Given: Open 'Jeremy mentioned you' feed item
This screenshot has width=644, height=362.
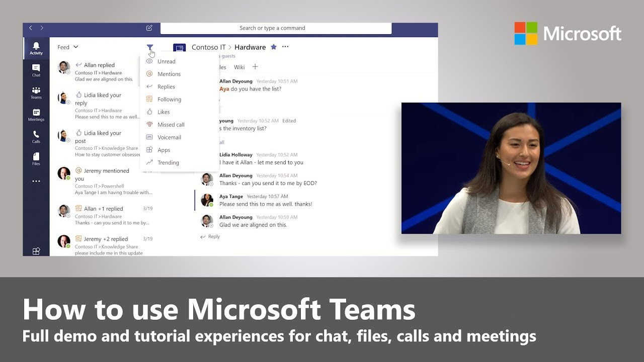Looking at the screenshot, I should point(106,181).
